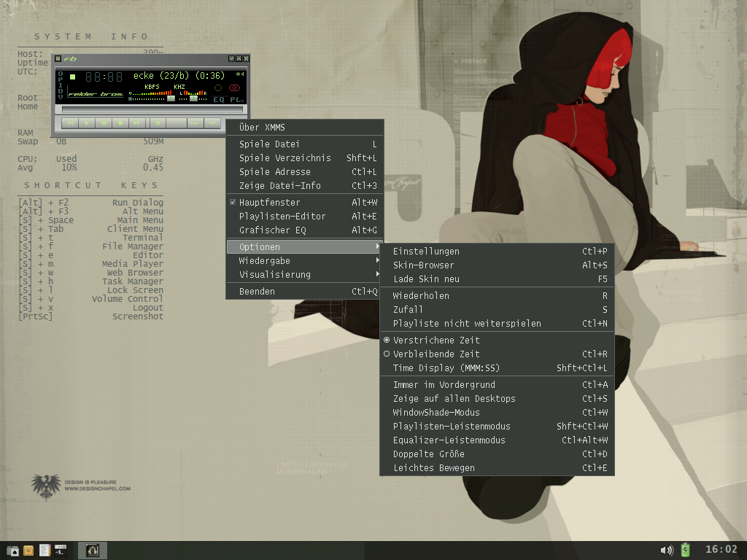Click the XMMS song position seek bar
This screenshot has height=560, width=747.
click(x=152, y=109)
